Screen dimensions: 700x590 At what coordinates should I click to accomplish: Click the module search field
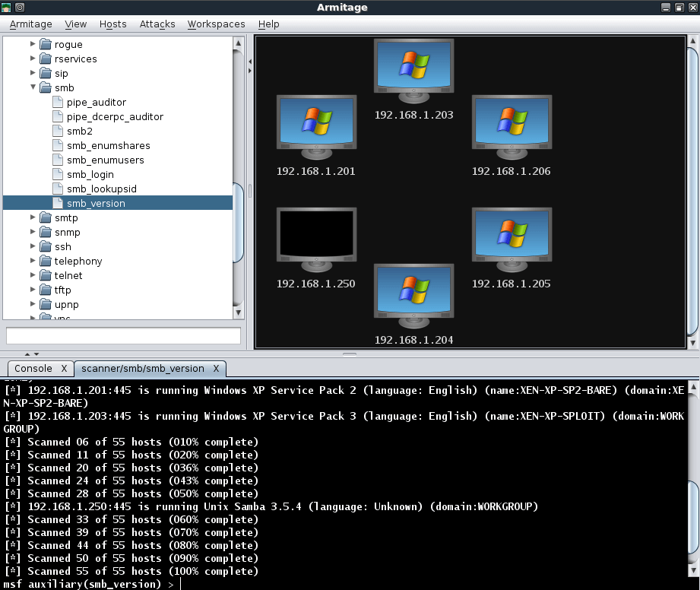point(122,335)
